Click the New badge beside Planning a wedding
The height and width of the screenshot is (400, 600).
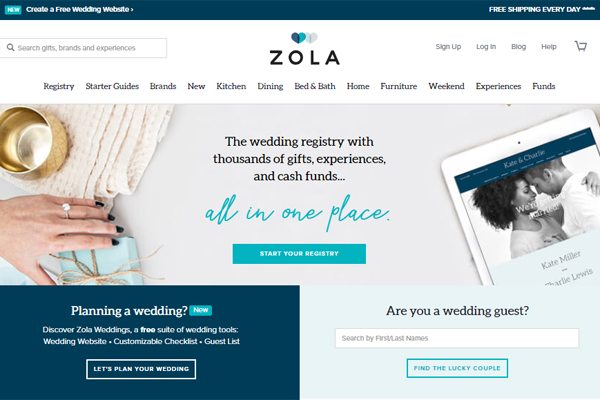coord(201,310)
